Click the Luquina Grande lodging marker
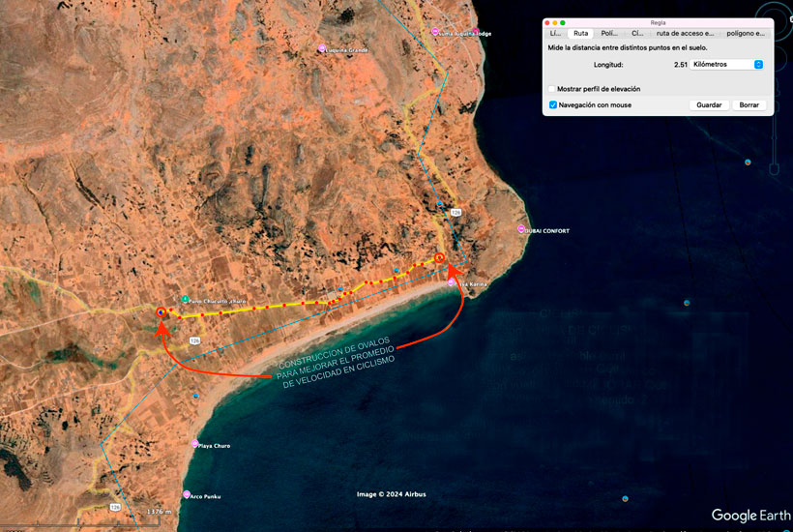 point(322,48)
